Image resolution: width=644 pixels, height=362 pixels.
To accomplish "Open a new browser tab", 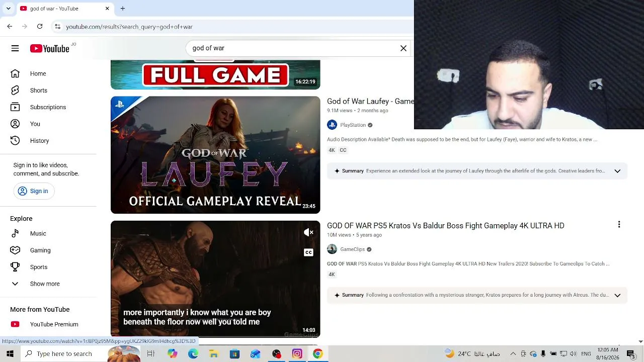I will (x=122, y=9).
